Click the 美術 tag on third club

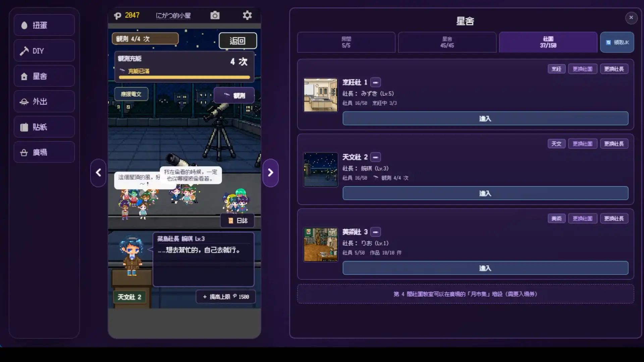pyautogui.click(x=556, y=219)
